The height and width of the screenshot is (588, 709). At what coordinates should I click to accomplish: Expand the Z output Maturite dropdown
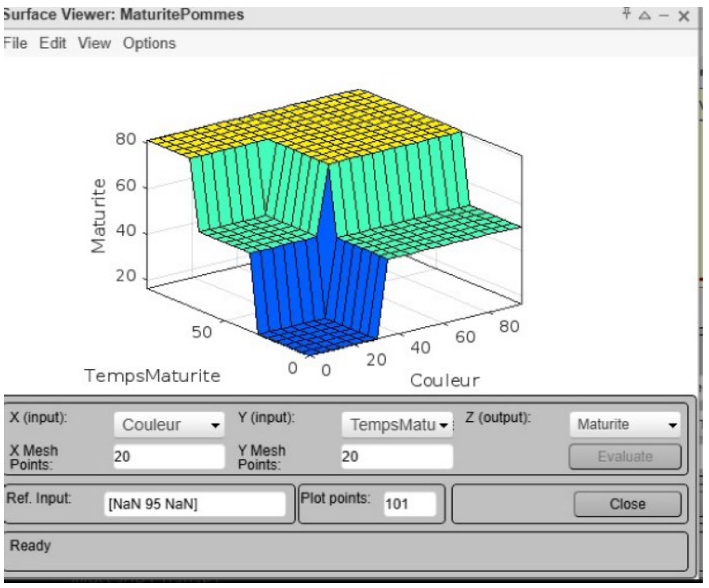[625, 424]
